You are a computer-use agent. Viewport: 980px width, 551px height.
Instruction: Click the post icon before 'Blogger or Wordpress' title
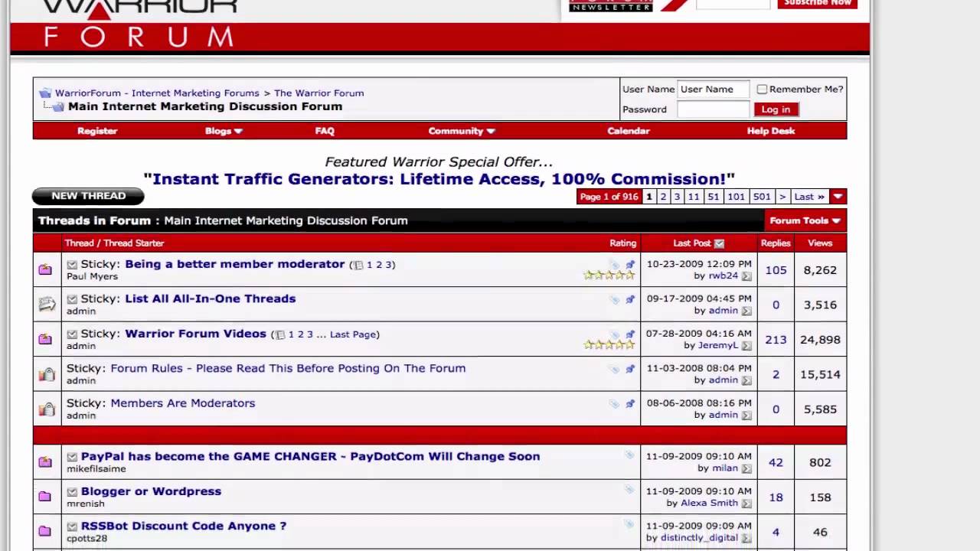point(72,492)
